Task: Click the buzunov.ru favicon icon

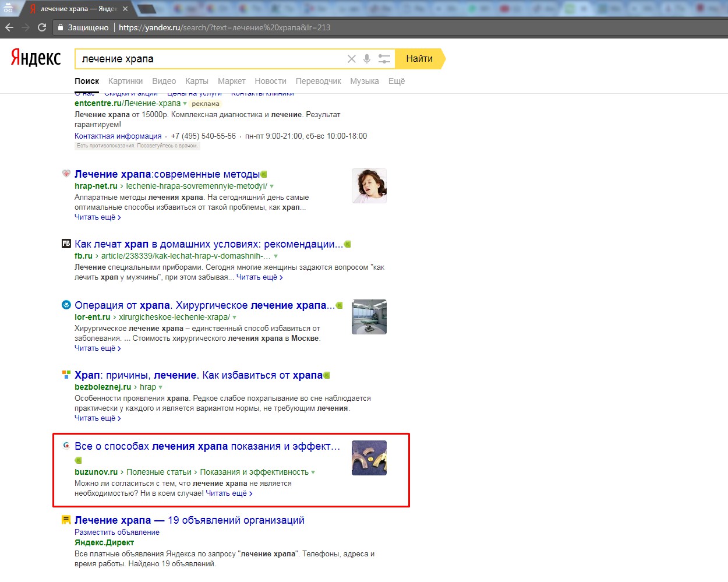Action: 66,446
